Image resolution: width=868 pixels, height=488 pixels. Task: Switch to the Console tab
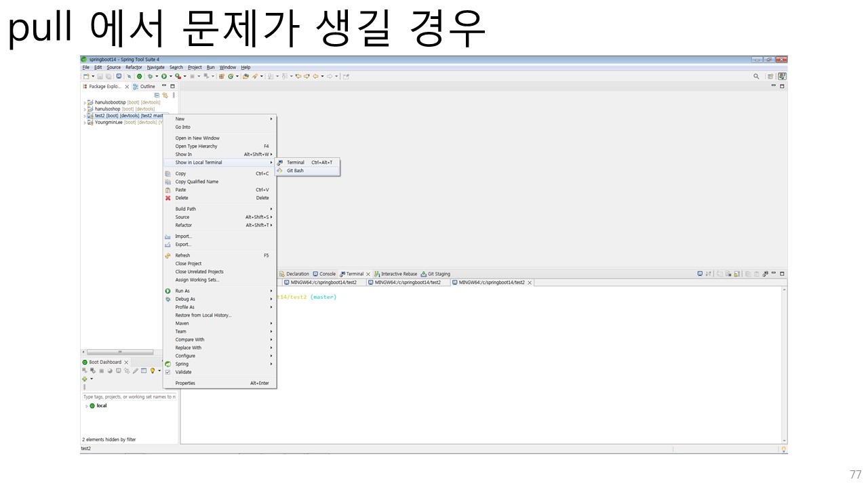(324, 274)
